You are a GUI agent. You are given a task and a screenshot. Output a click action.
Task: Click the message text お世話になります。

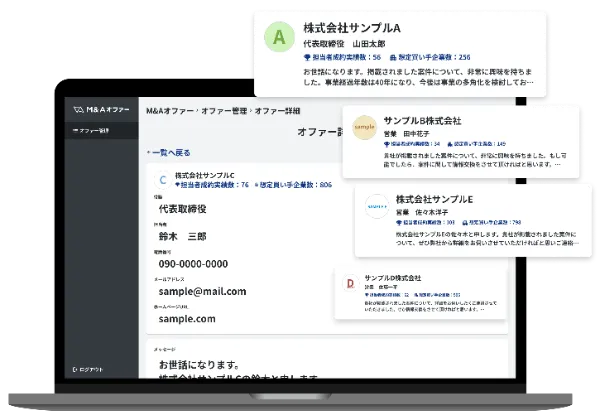(199, 365)
